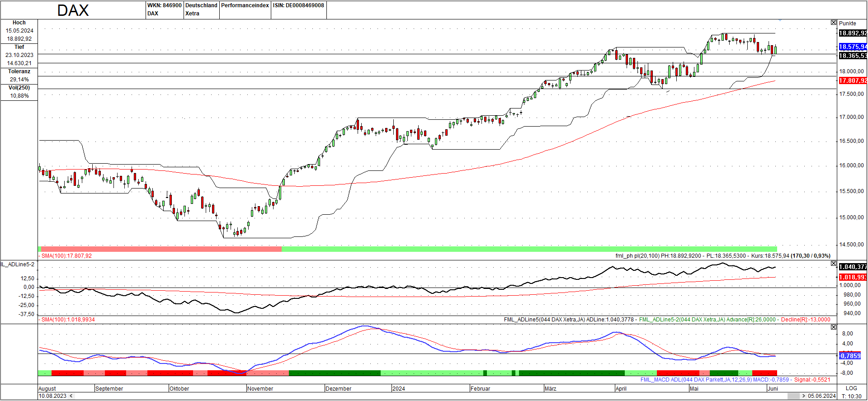Click the red 1.018,99 ADLine axis marker
868x401 pixels.
pyautogui.click(x=853, y=277)
